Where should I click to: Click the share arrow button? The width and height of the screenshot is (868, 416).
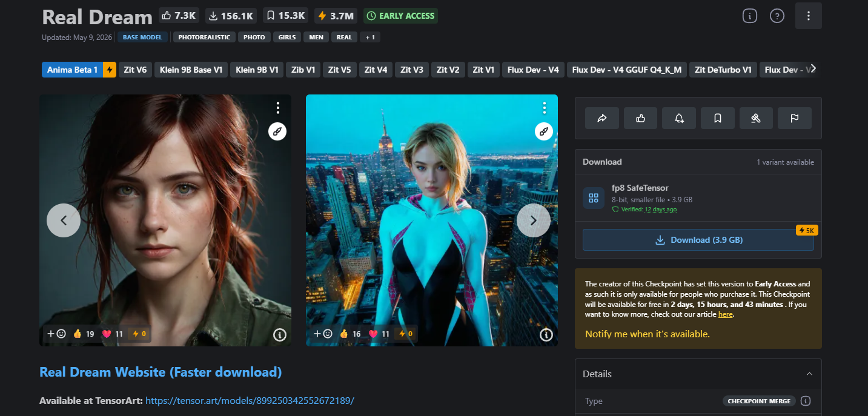coord(602,118)
